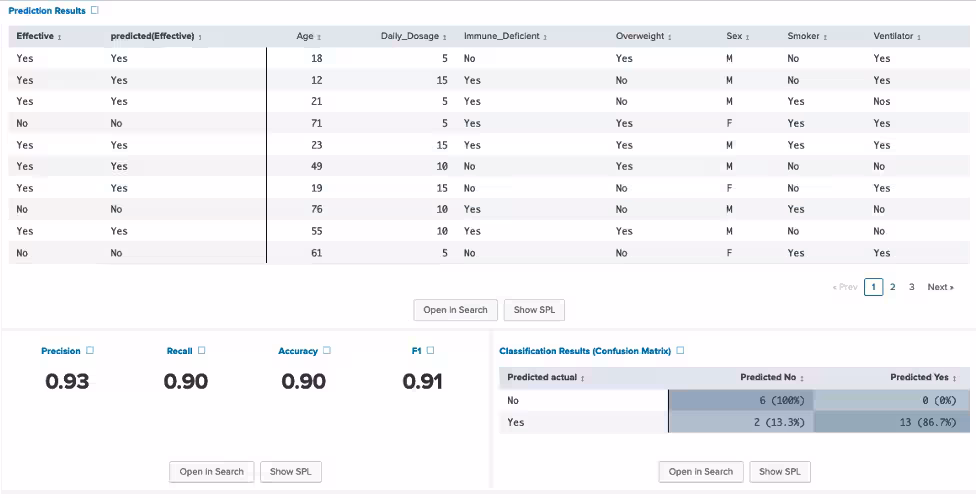This screenshot has height=498, width=976.
Task: Click the square icon beside Accuracy
Action: click(x=327, y=351)
